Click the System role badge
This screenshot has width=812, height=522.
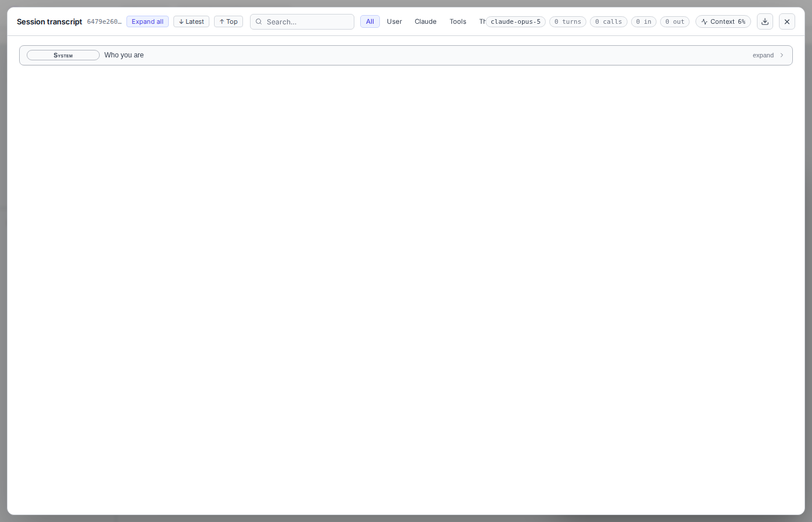point(63,55)
